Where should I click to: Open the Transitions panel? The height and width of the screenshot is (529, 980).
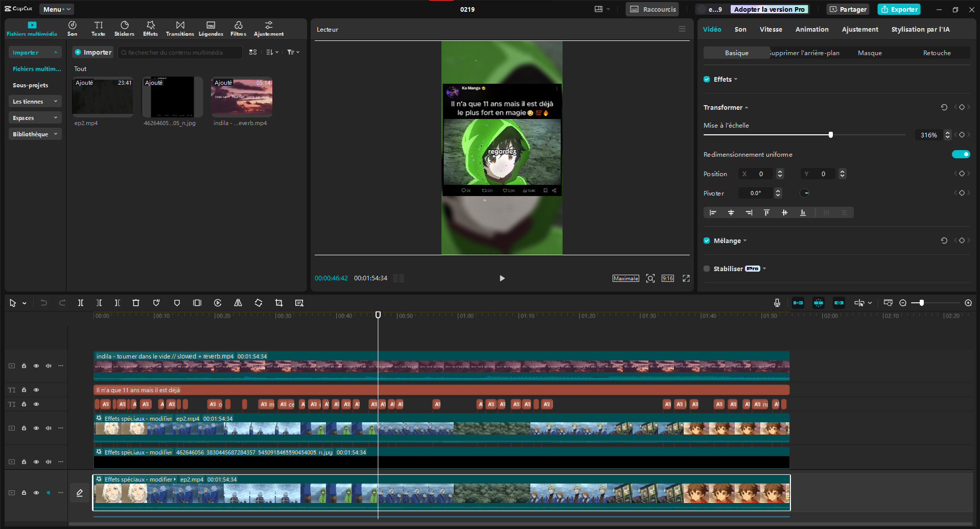[180, 29]
